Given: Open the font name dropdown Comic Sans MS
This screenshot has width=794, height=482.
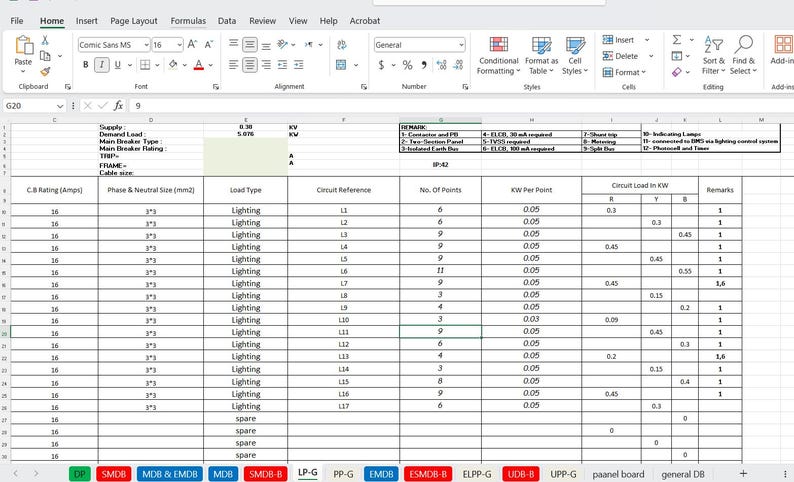Looking at the screenshot, I should click(146, 45).
